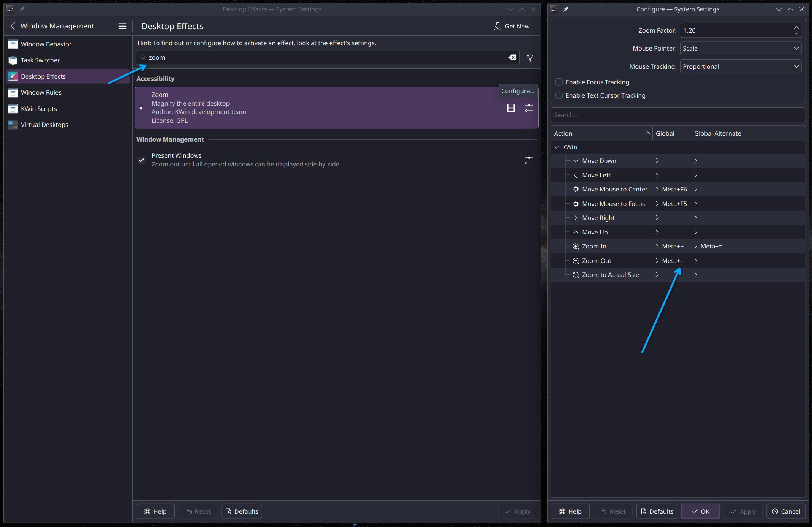Open the Mouse Tracking dropdown
The height and width of the screenshot is (527, 812).
coord(740,66)
